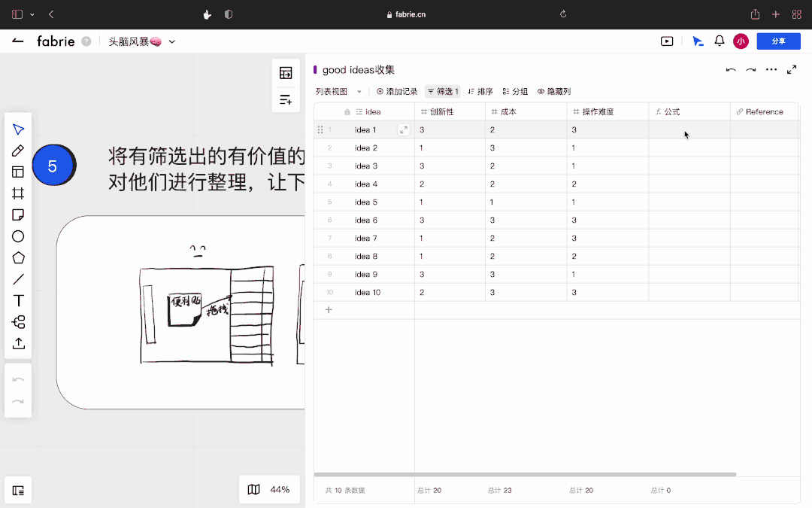
Task: Click the 成本 column header
Action: tap(526, 112)
